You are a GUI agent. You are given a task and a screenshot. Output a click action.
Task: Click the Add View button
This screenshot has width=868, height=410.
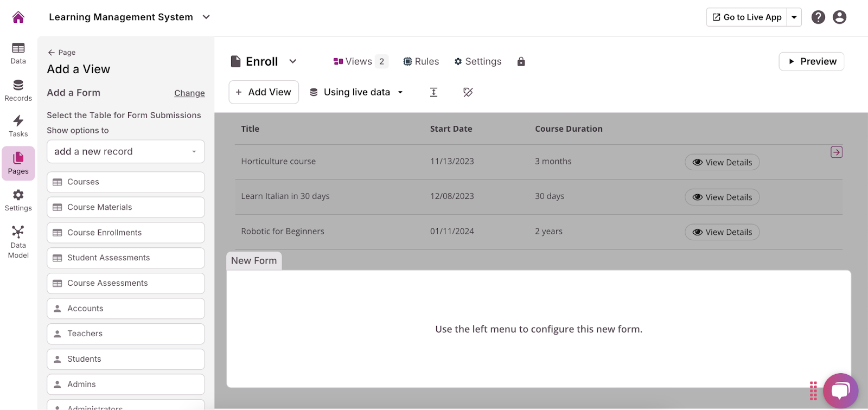click(264, 92)
